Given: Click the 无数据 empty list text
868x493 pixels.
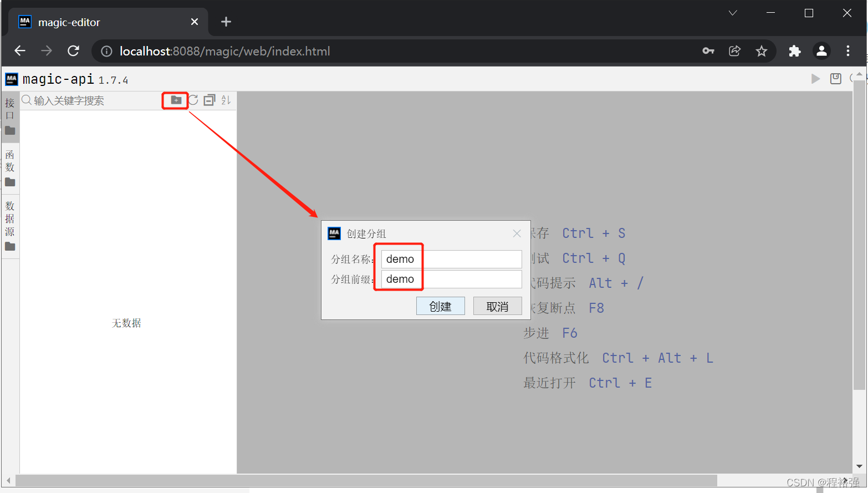Looking at the screenshot, I should pyautogui.click(x=126, y=323).
